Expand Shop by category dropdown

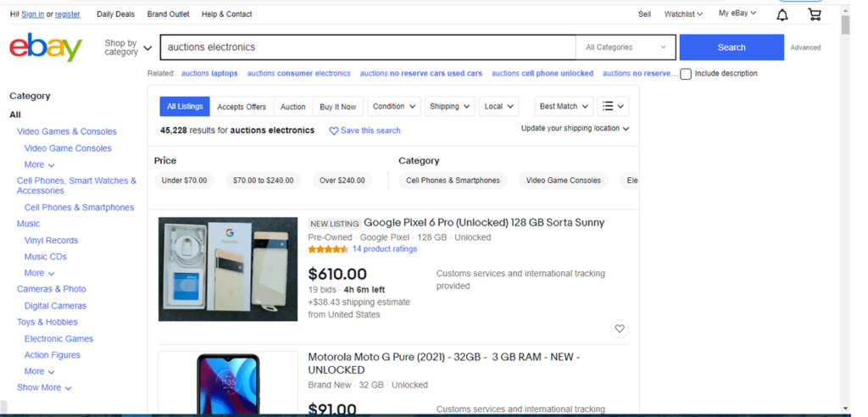click(128, 47)
